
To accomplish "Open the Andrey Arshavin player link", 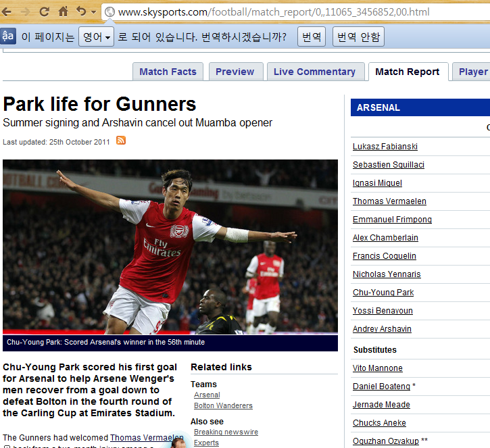I will 382,329.
